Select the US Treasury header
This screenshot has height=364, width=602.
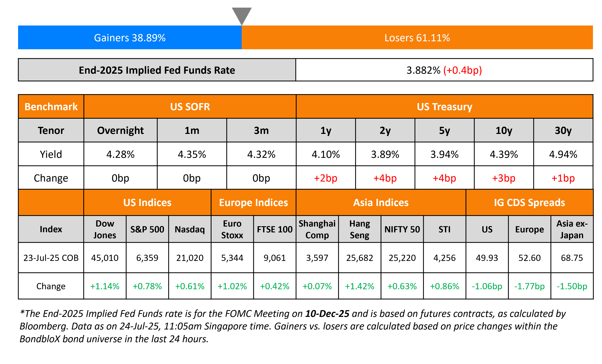pyautogui.click(x=444, y=107)
